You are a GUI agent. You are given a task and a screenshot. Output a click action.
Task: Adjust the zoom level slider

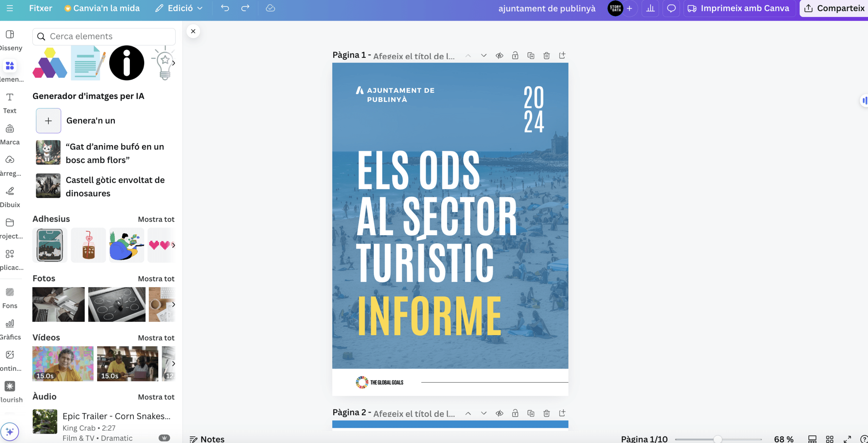tap(718, 439)
